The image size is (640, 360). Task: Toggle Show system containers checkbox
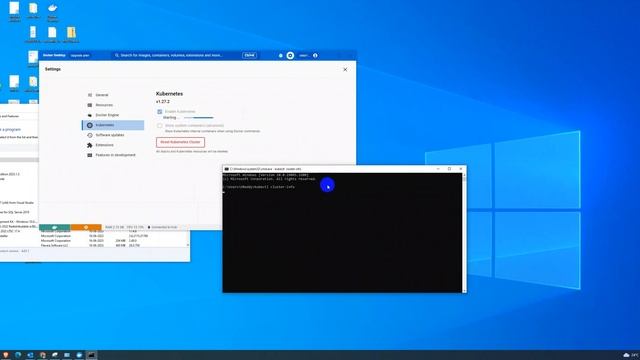[x=160, y=126]
